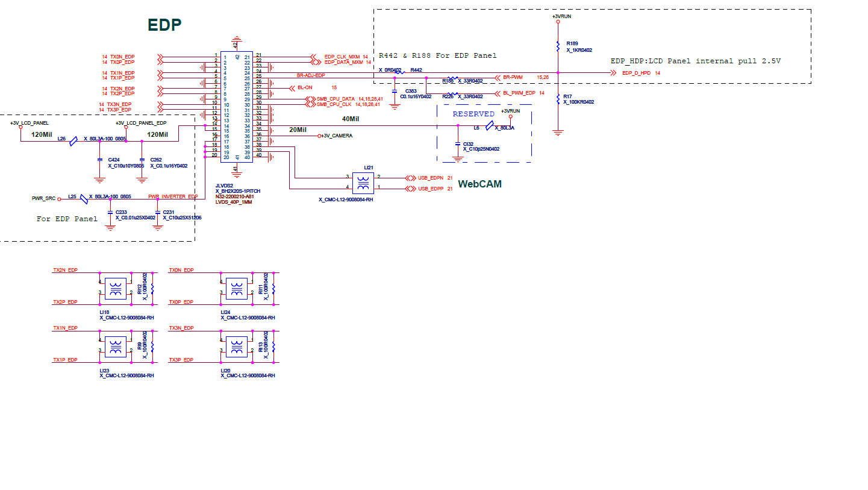Click the RESERVED text label
868x490 pixels.
473,114
